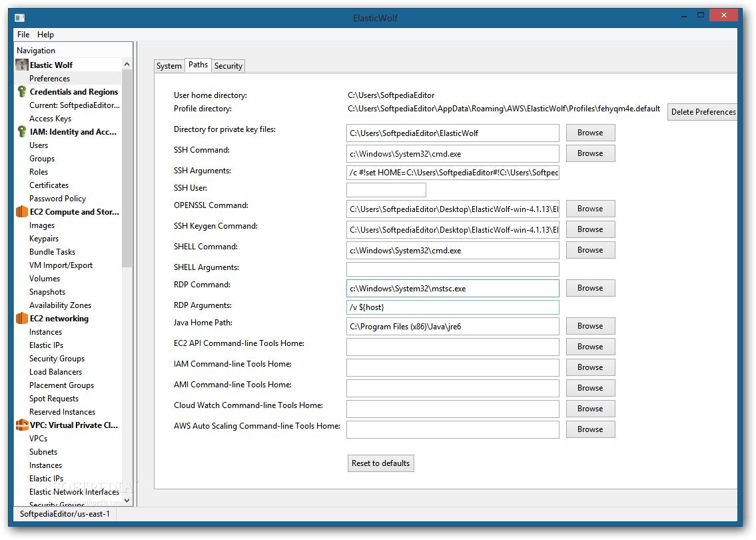Click Delete Preferences button
Viewport: 756px width, 540px height.
(x=703, y=112)
